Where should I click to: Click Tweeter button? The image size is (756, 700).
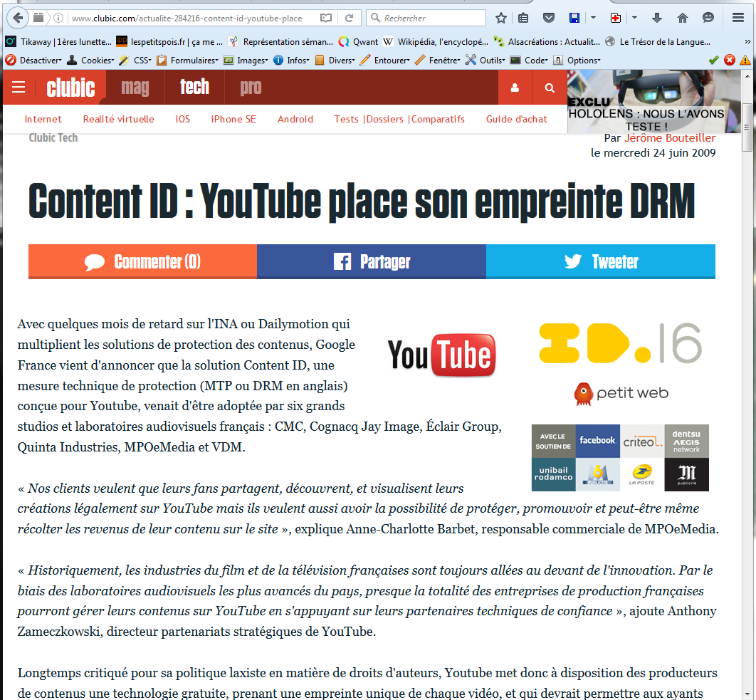601,261
